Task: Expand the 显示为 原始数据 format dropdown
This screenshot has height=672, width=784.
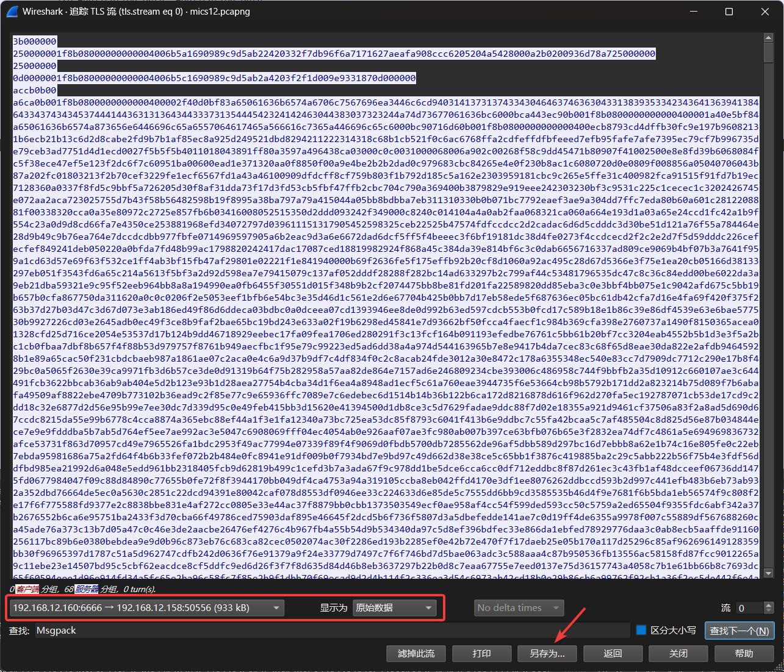Action: coord(395,608)
